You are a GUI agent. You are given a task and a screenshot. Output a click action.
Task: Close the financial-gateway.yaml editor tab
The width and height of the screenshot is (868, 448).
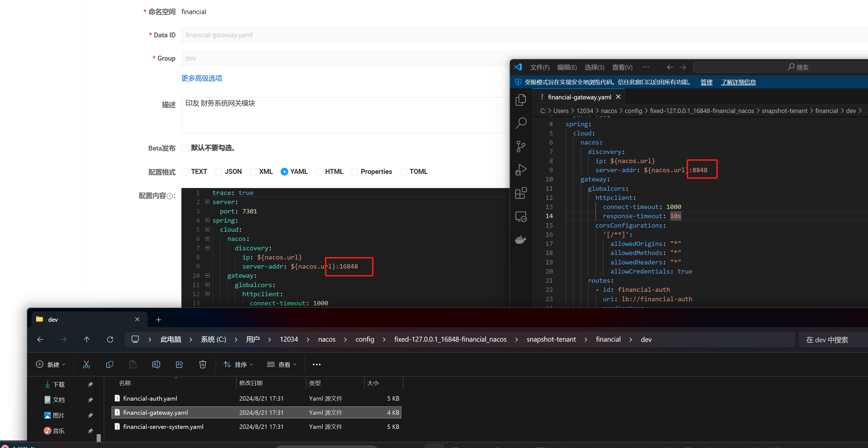(x=618, y=97)
